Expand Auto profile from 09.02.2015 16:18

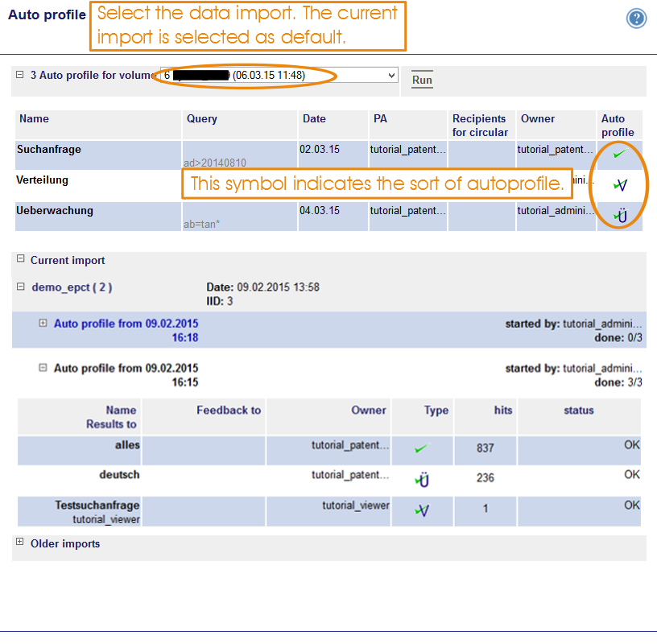tap(43, 323)
